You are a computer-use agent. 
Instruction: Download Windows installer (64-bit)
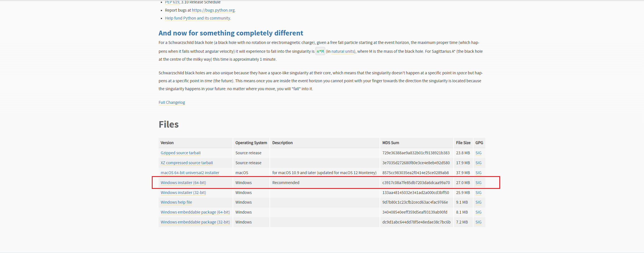click(183, 183)
